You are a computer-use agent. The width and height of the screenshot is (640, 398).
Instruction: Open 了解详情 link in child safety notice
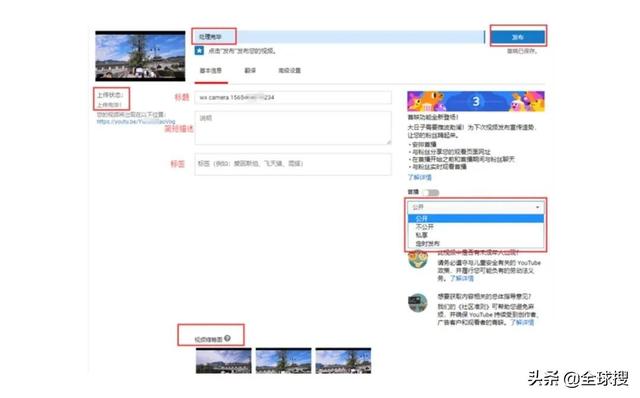pos(462,278)
